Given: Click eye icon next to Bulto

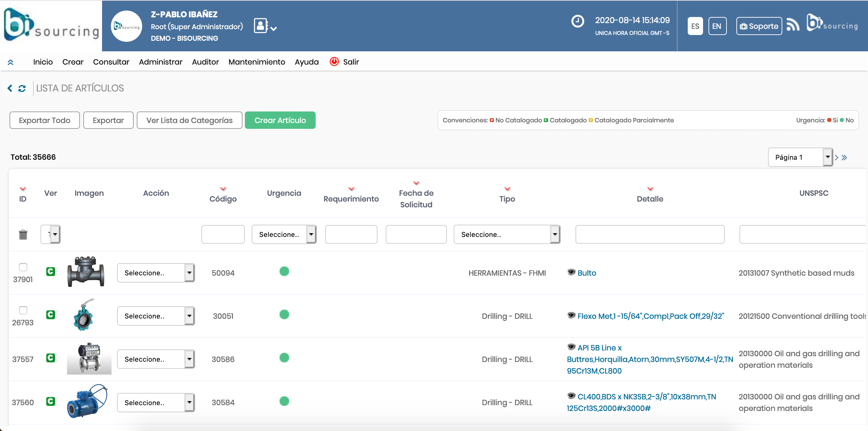Looking at the screenshot, I should click(x=571, y=272).
